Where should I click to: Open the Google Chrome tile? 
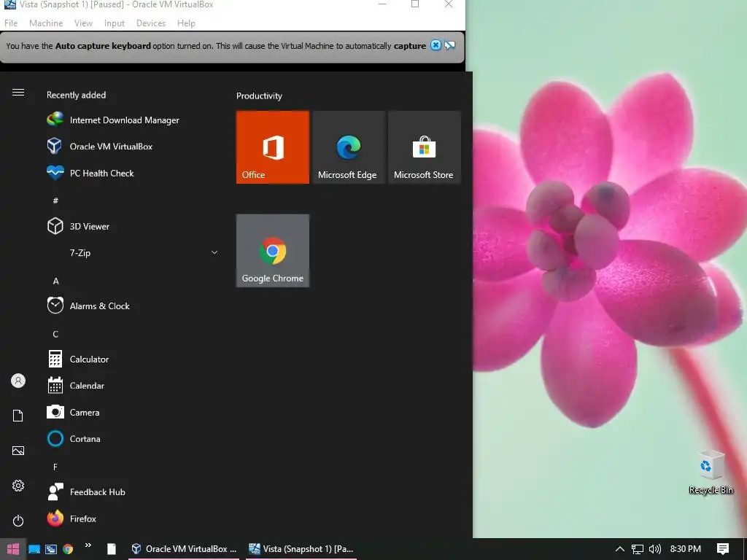[x=273, y=251]
